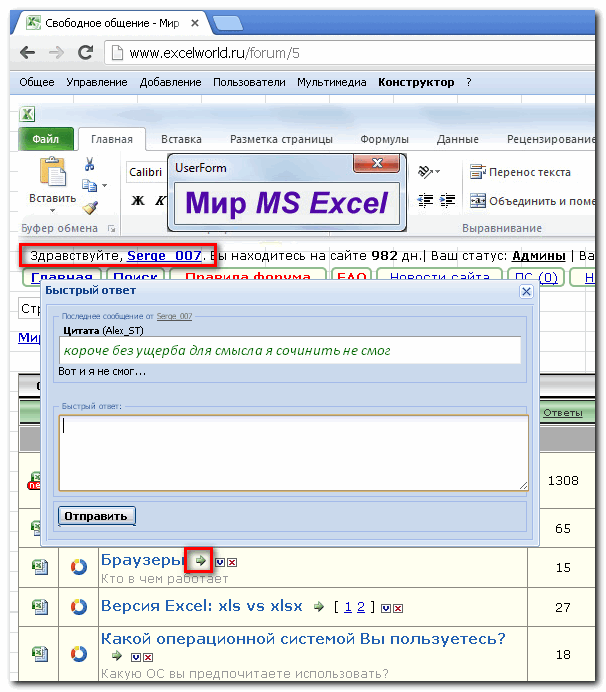Go back using the browser back arrow
Image resolution: width=606 pixels, height=692 pixels.
[27, 53]
